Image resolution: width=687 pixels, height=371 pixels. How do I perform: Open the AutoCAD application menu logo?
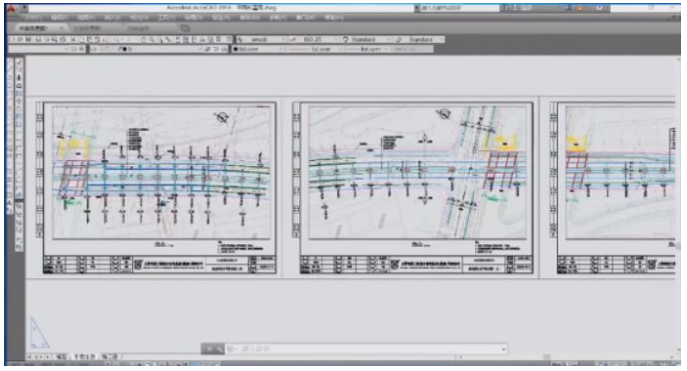pos(11,8)
